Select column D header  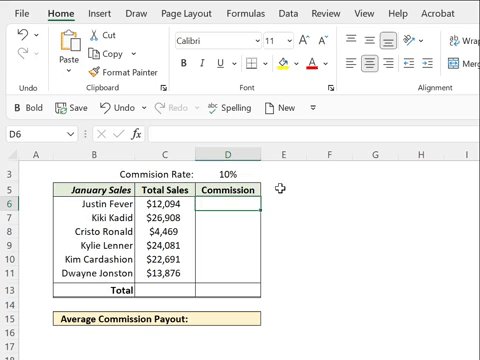(x=228, y=154)
